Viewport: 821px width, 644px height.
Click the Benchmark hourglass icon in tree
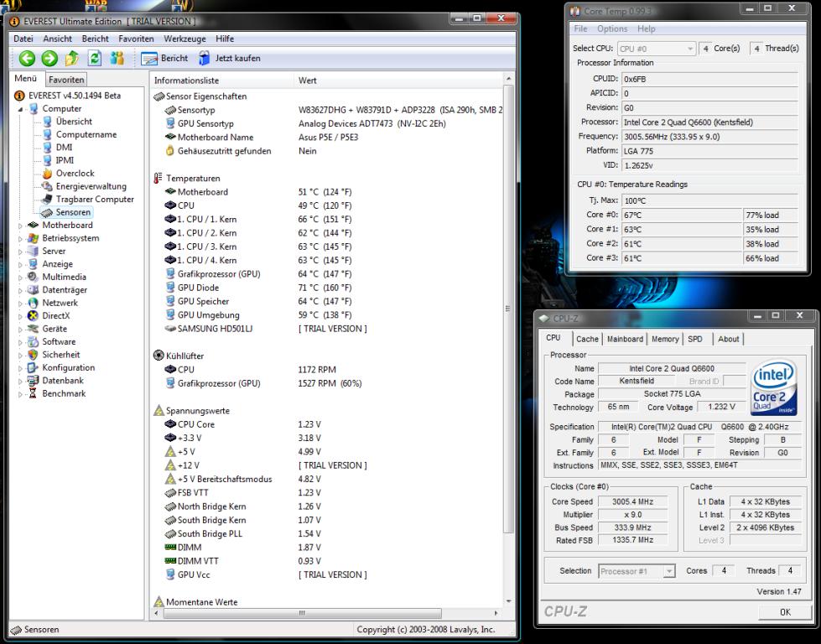(x=33, y=393)
